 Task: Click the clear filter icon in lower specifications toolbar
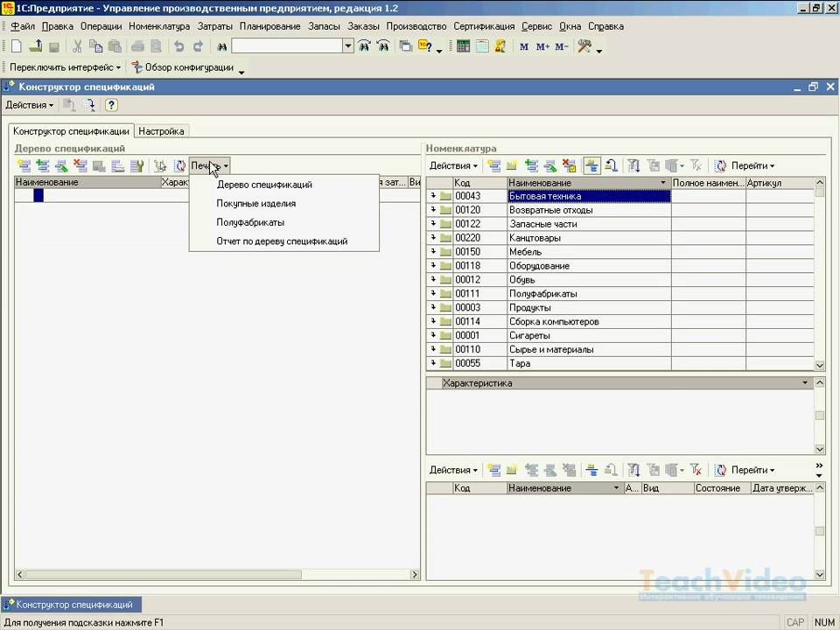pyautogui.click(x=696, y=470)
